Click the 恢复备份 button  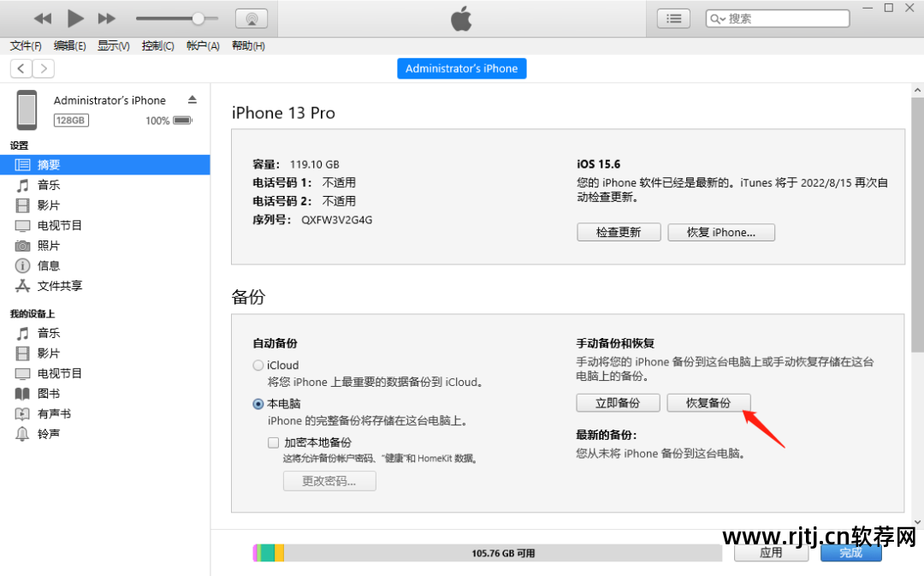(x=708, y=402)
